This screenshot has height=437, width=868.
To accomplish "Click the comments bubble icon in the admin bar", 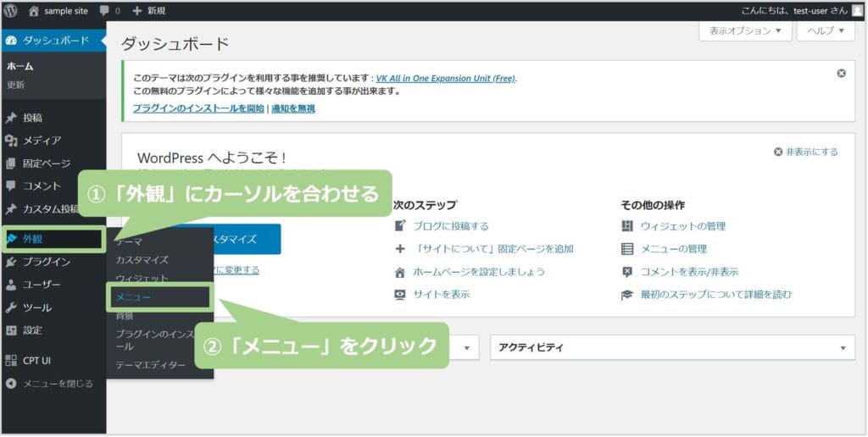I will click(x=104, y=10).
